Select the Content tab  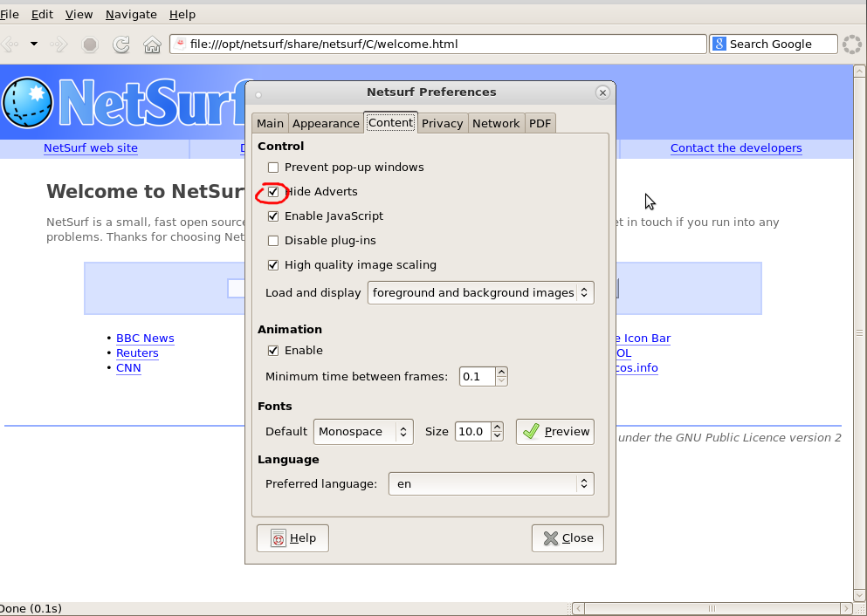tap(390, 122)
